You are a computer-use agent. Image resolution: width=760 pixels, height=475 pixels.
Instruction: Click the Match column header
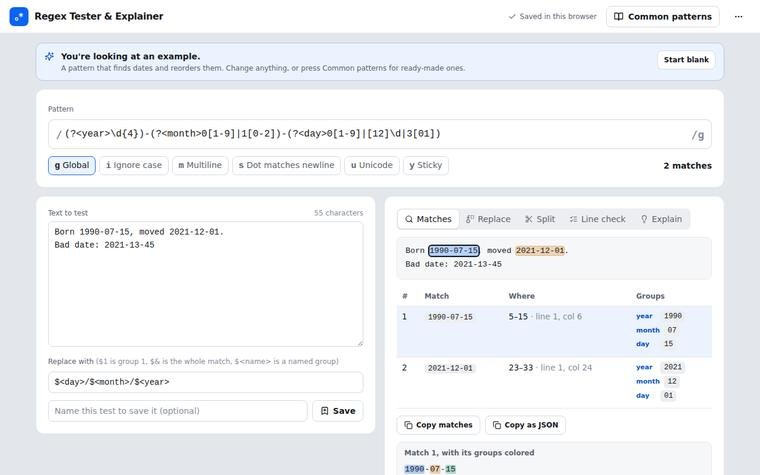pos(437,296)
